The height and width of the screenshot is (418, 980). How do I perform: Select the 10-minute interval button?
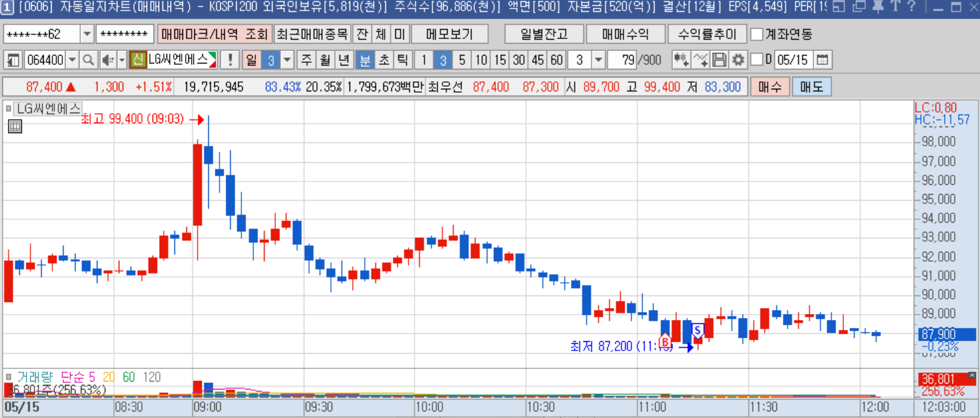tap(481, 60)
